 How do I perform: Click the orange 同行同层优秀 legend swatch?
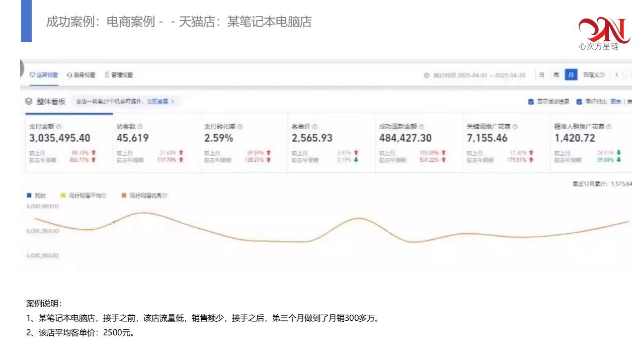click(x=124, y=196)
